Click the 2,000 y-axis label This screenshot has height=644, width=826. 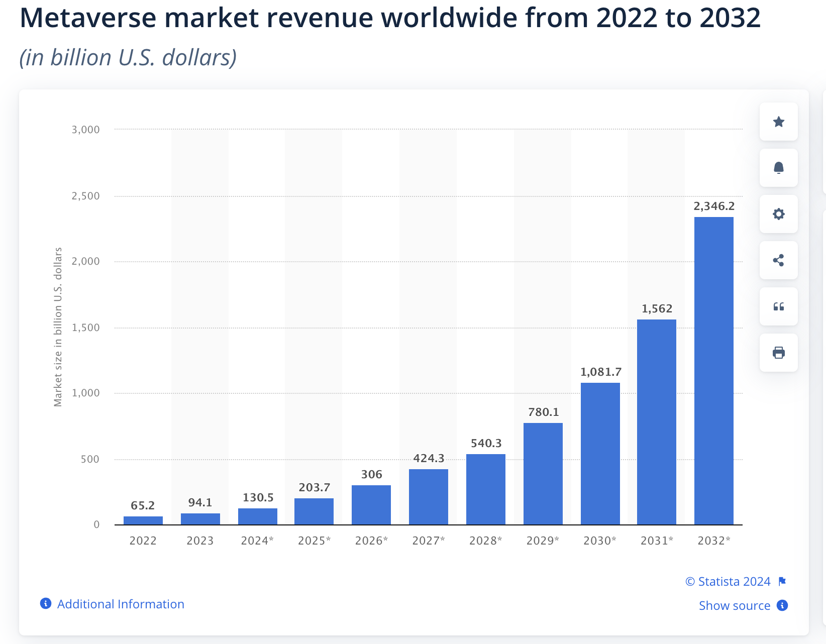86,261
